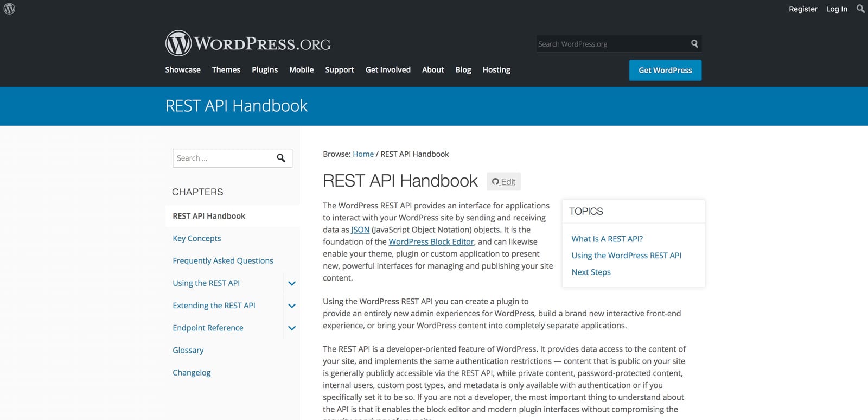
Task: Follow the JSON link in the article
Action: click(360, 230)
